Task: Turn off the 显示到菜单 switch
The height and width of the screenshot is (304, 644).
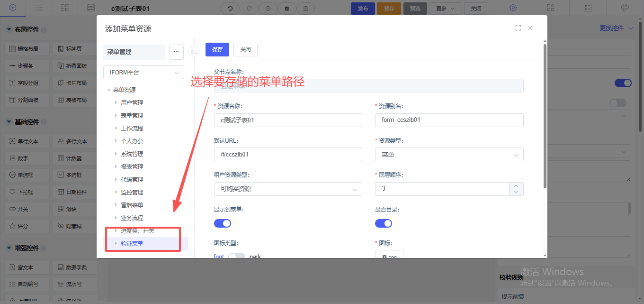Action: pos(222,223)
